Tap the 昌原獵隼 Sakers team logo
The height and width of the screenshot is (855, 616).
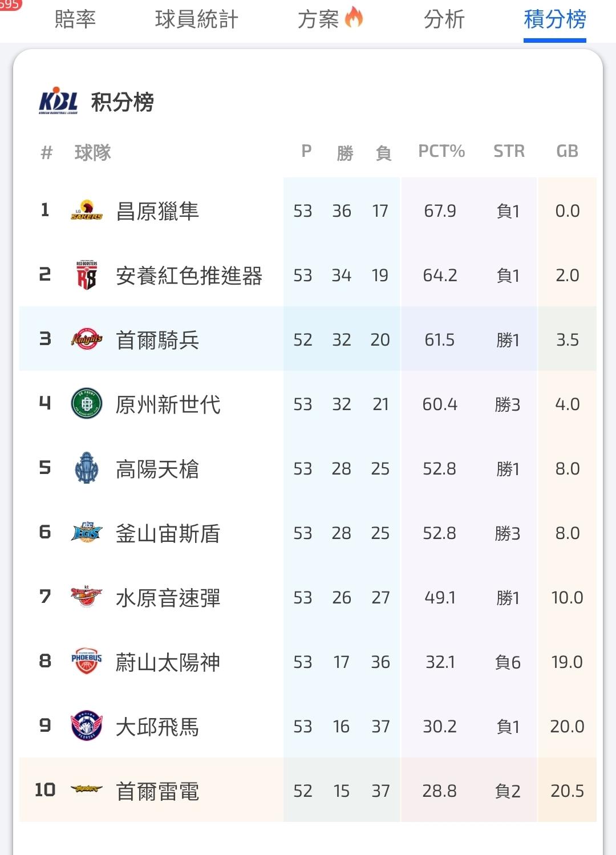(x=87, y=211)
